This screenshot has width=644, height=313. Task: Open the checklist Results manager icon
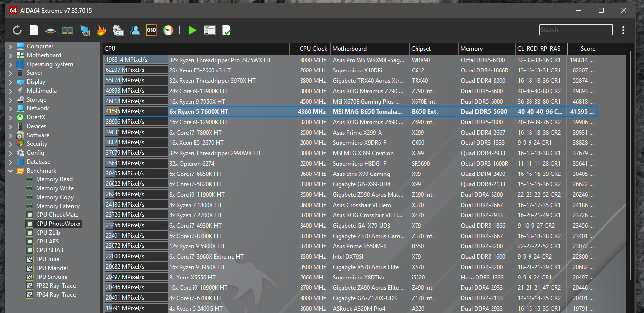(210, 30)
